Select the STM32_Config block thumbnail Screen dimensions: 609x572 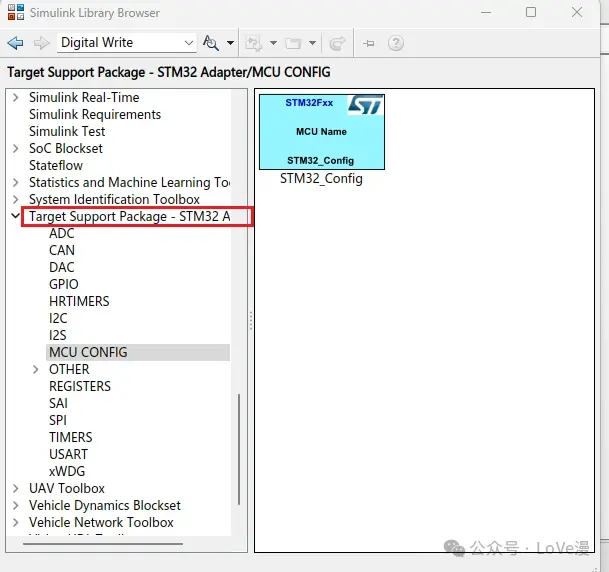(x=322, y=132)
